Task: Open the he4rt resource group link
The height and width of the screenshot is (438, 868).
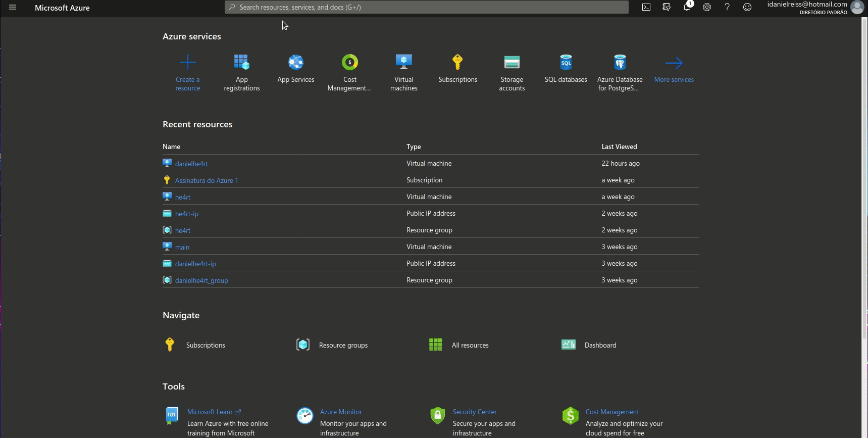Action: click(x=183, y=230)
